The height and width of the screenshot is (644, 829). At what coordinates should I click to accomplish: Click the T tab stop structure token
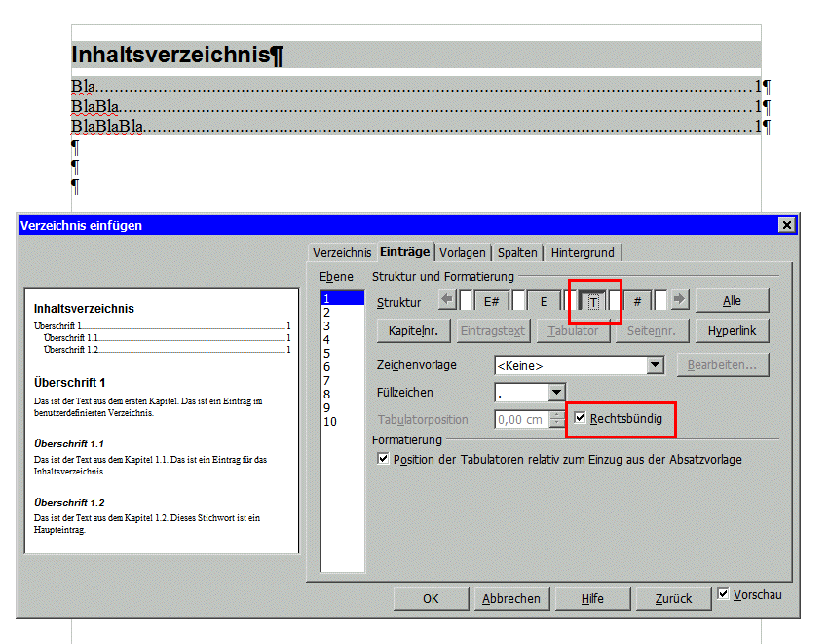pyautogui.click(x=593, y=302)
